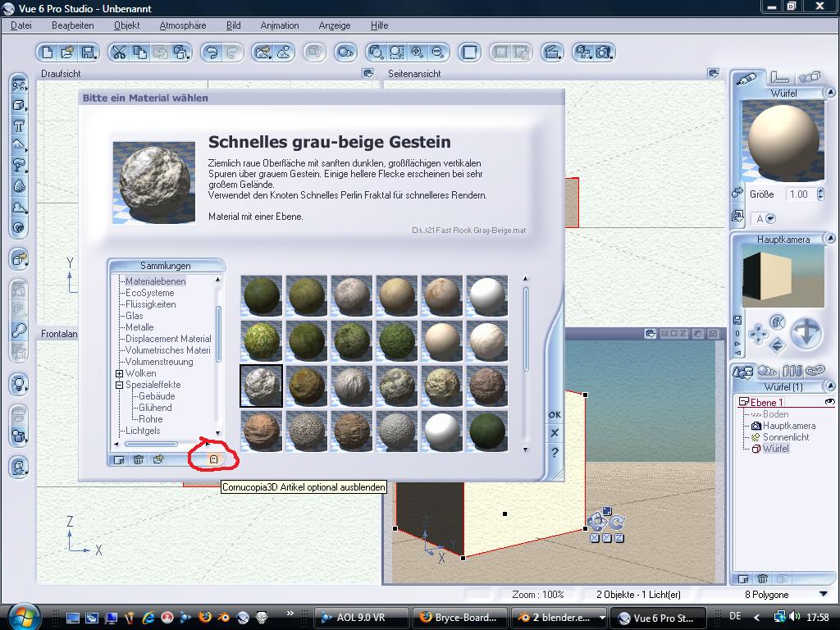Click the ? help button in material dialog

tap(555, 453)
